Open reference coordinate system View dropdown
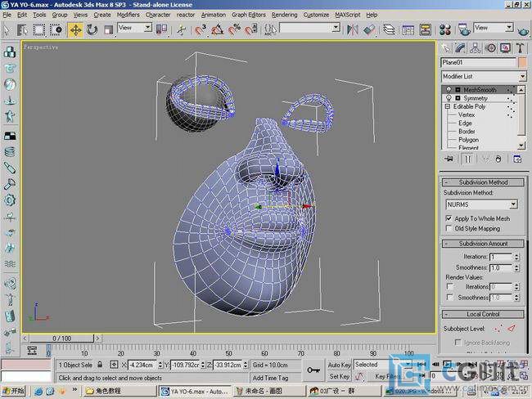The height and width of the screenshot is (399, 532). point(135,28)
